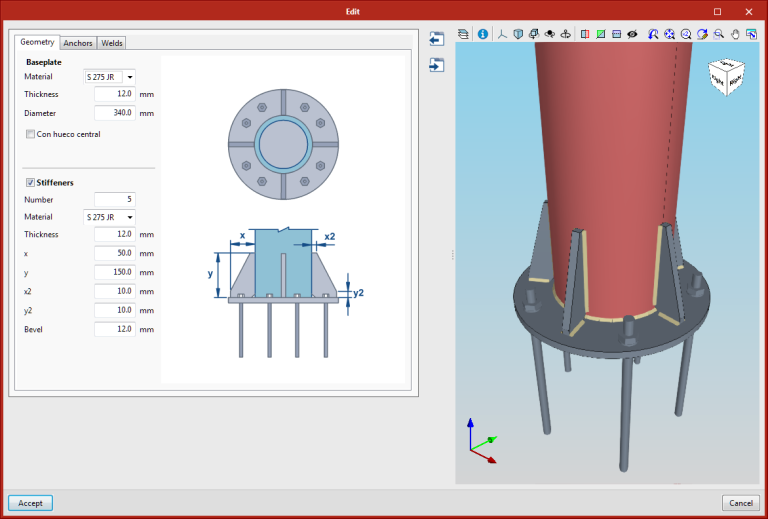768x519 pixels.
Task: Toggle the Stiffeners checkbox
Action: 31,183
